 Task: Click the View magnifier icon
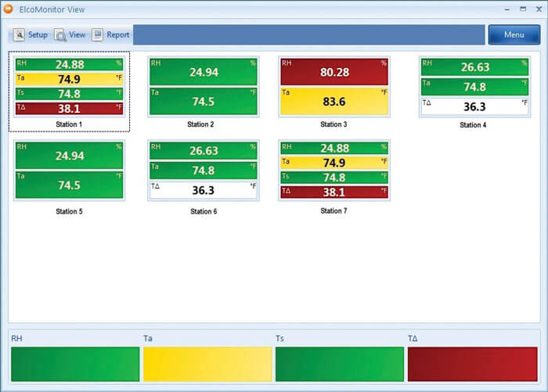point(60,35)
